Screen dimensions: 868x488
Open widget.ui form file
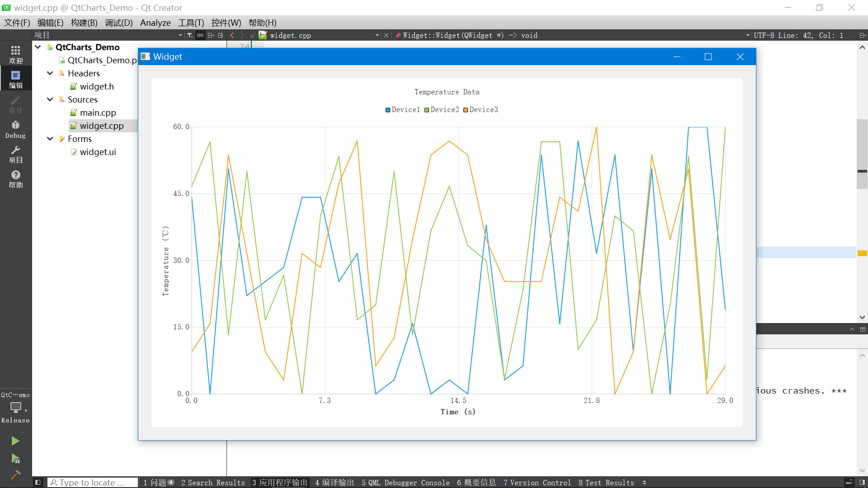pyautogui.click(x=98, y=152)
